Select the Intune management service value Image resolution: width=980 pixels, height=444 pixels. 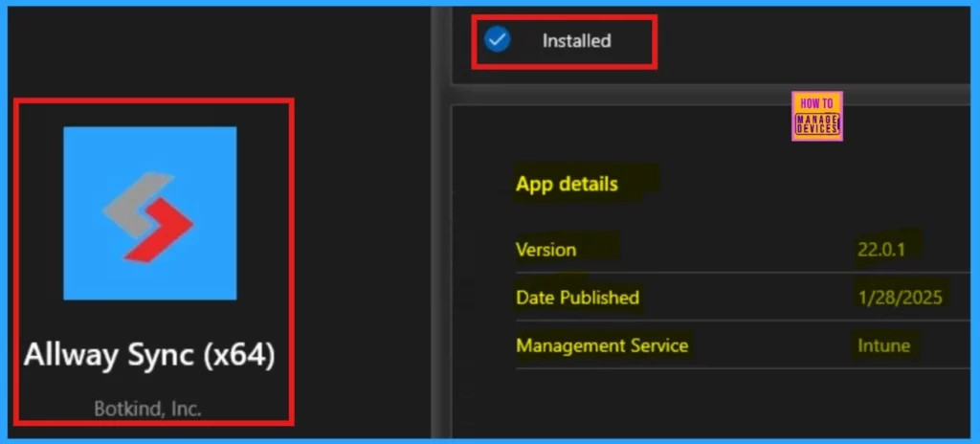[883, 345]
